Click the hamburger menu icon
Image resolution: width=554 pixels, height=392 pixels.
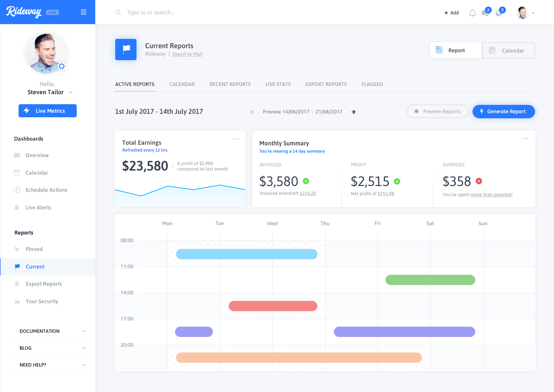pos(83,12)
